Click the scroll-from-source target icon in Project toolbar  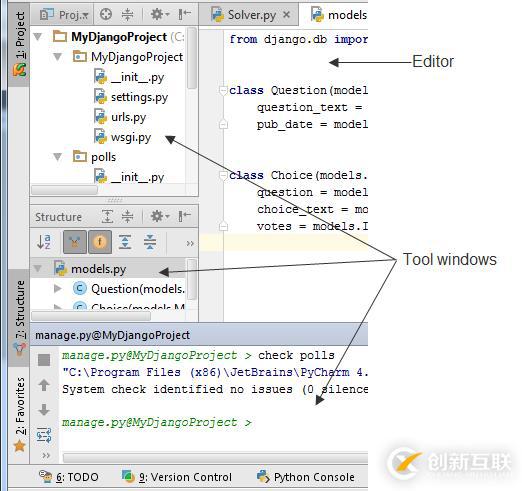click(x=106, y=14)
